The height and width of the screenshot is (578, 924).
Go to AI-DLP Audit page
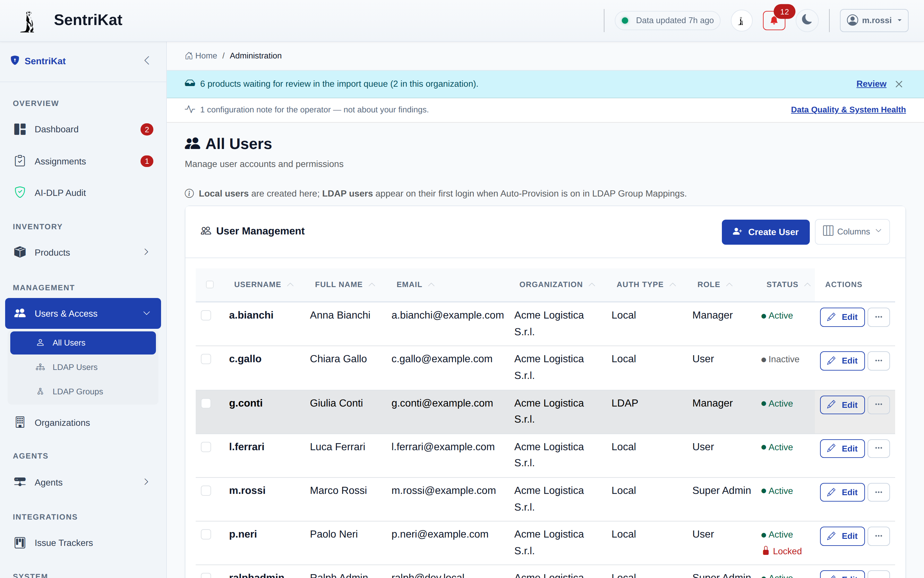coord(83,193)
